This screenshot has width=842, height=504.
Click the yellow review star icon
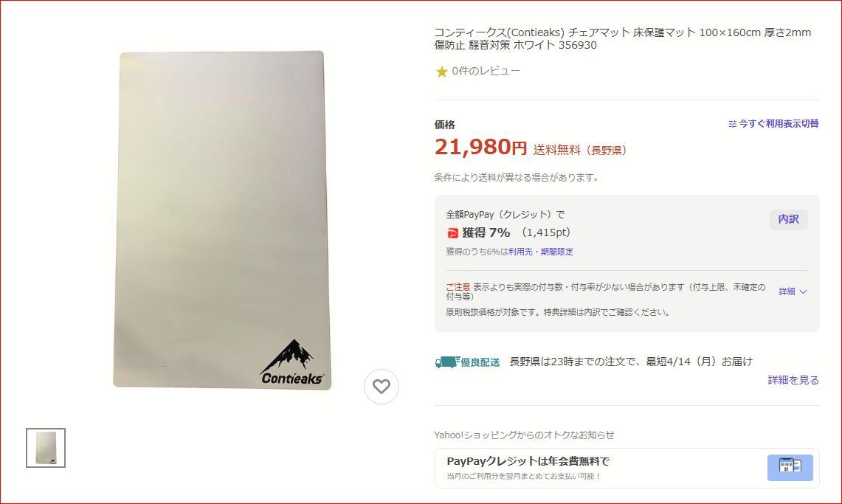point(441,72)
